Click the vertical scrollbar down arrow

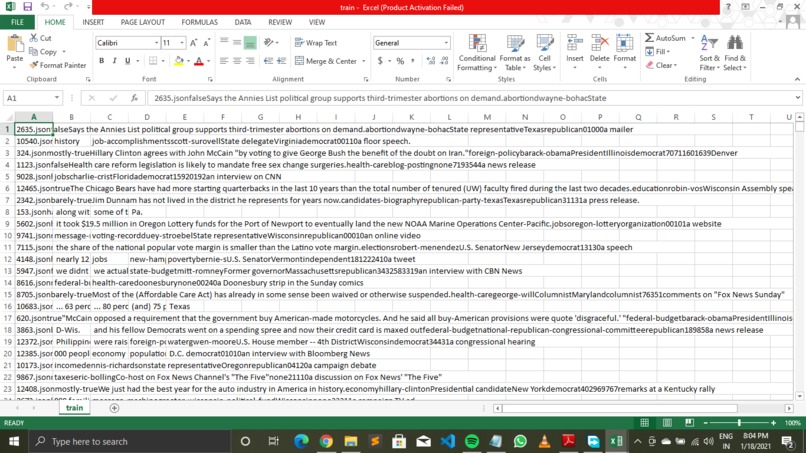[799, 396]
